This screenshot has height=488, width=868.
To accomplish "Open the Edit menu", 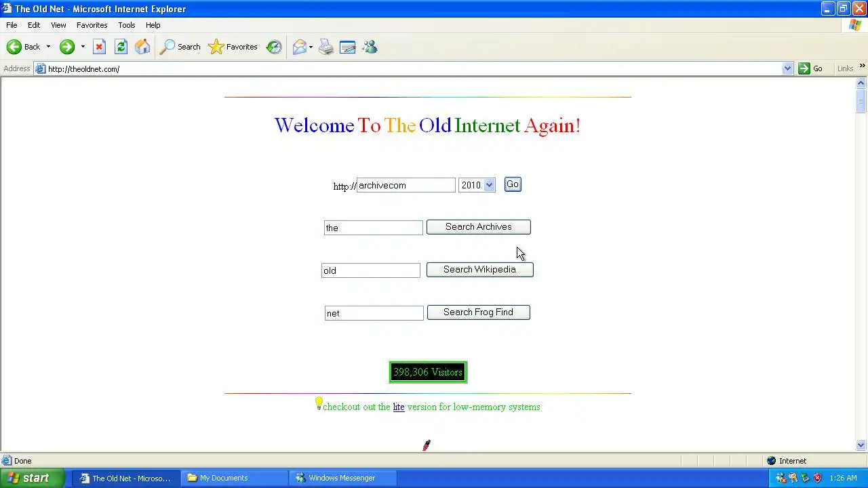I will [34, 25].
